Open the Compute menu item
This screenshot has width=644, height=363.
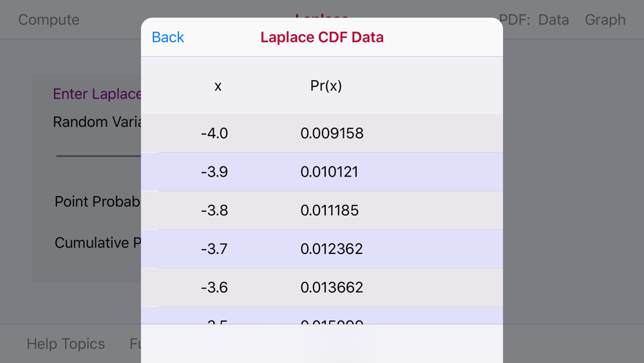pos(48,20)
